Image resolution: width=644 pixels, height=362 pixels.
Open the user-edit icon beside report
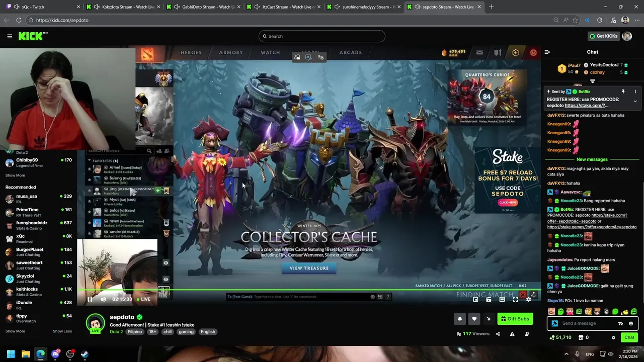pos(527,334)
